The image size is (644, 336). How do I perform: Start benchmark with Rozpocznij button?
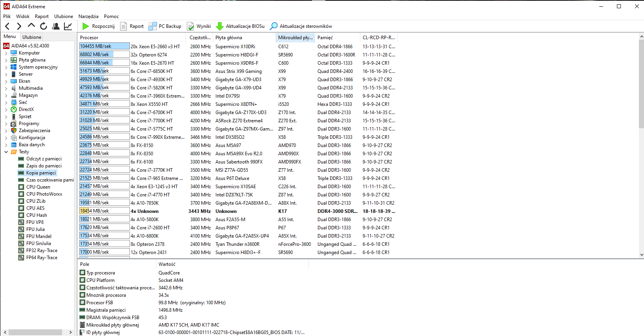(99, 26)
